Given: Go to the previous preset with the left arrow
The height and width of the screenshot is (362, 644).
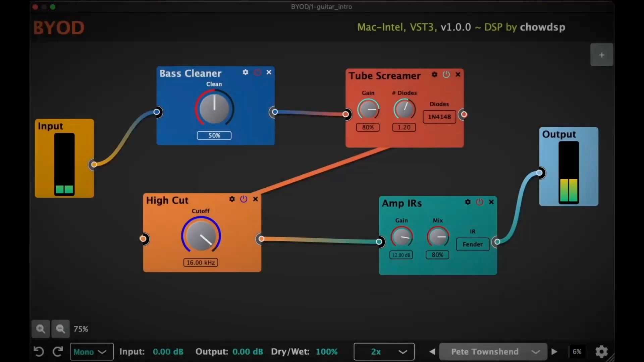Looking at the screenshot, I should tap(432, 352).
